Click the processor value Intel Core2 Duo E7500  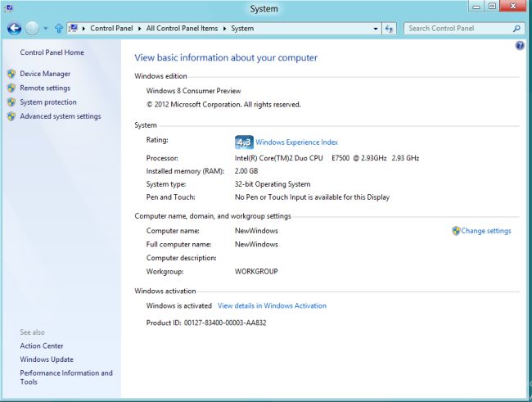pos(327,158)
